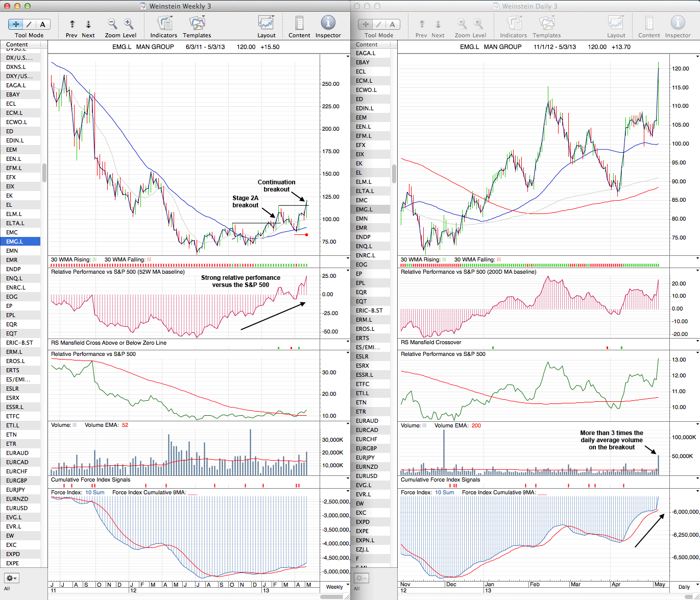
Task: Show the Inspector in the Weekly window
Action: click(328, 24)
